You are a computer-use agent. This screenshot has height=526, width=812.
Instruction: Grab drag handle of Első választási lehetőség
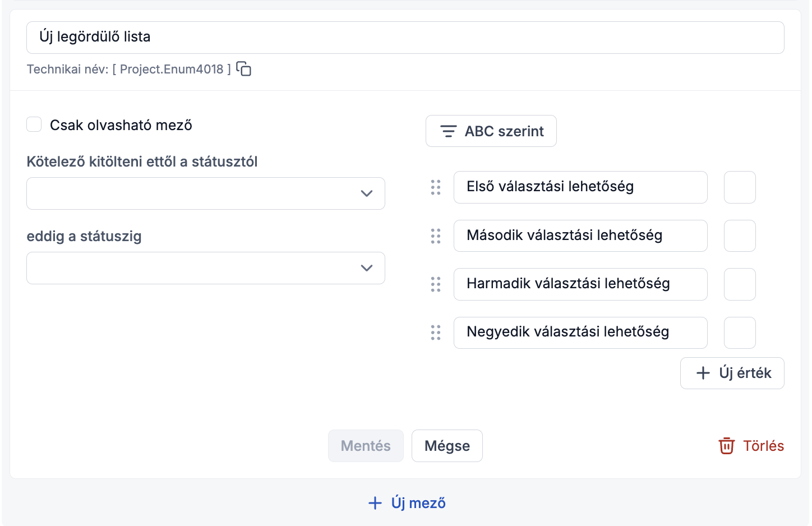click(x=436, y=187)
